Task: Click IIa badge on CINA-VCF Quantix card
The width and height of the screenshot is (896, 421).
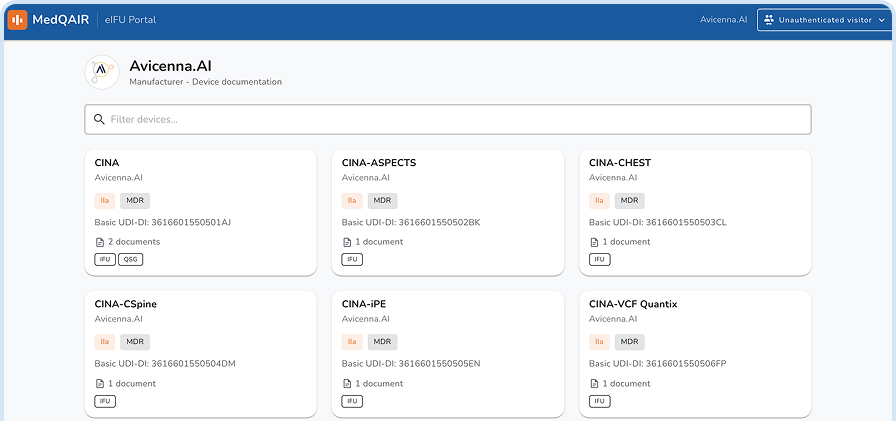Action: coord(599,342)
